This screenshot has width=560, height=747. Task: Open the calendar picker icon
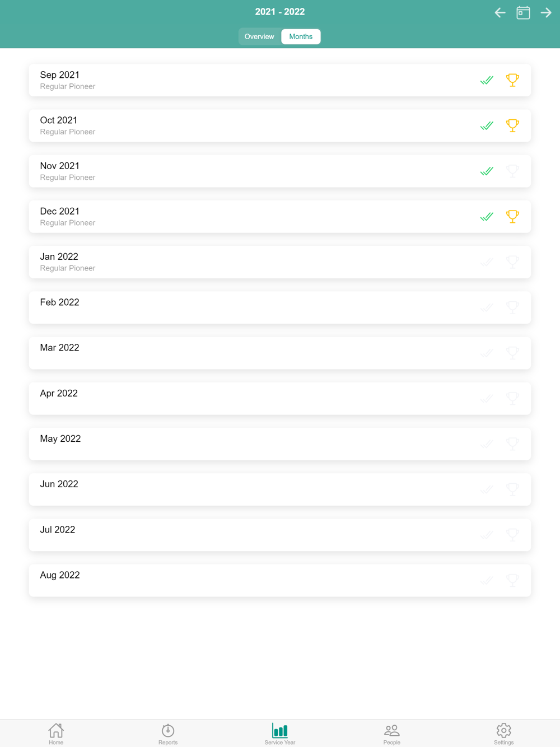tap(523, 12)
